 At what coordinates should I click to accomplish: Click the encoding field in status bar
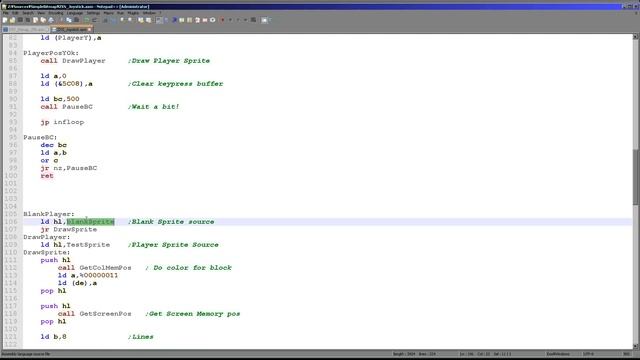(x=588, y=354)
